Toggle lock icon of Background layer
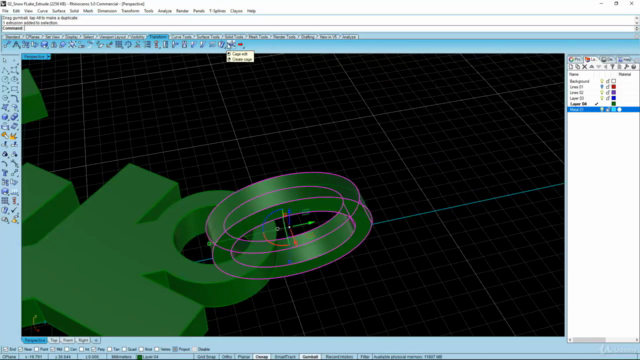Viewport: 640px width, 360px height. (x=608, y=81)
